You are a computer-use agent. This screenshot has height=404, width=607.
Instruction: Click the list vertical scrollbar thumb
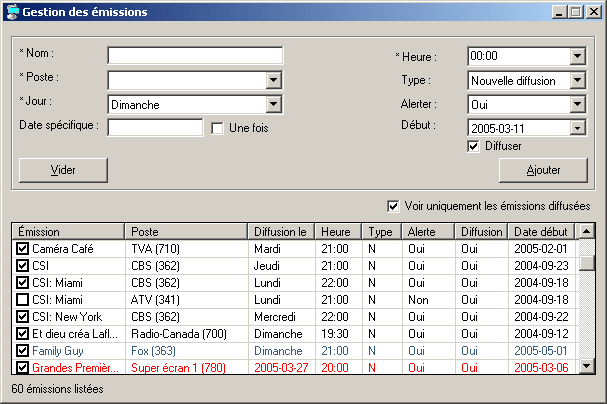[586, 263]
